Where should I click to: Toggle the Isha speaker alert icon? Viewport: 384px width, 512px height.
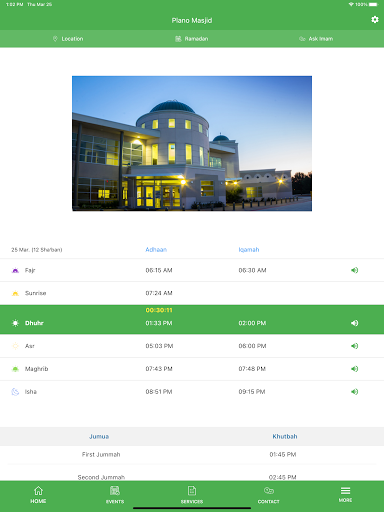(354, 392)
